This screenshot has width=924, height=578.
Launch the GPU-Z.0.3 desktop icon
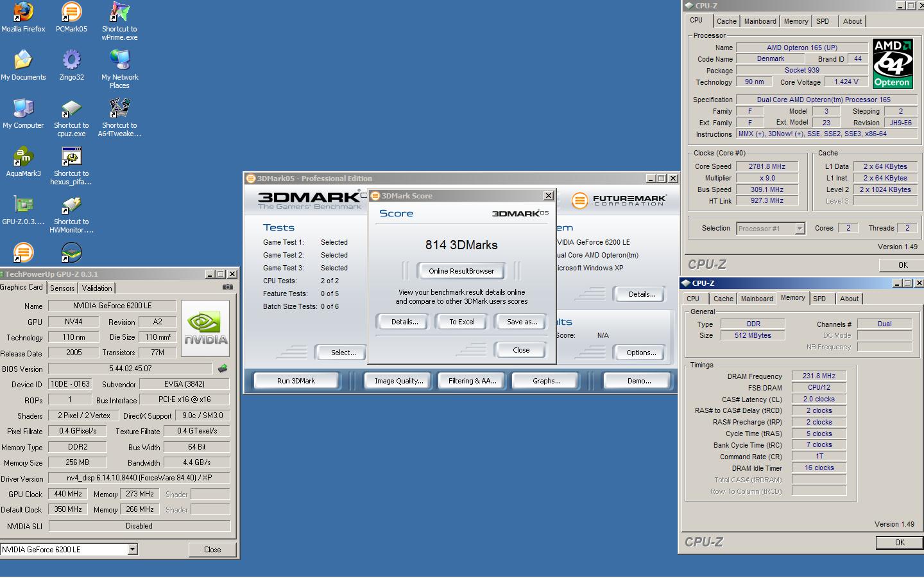(x=23, y=204)
